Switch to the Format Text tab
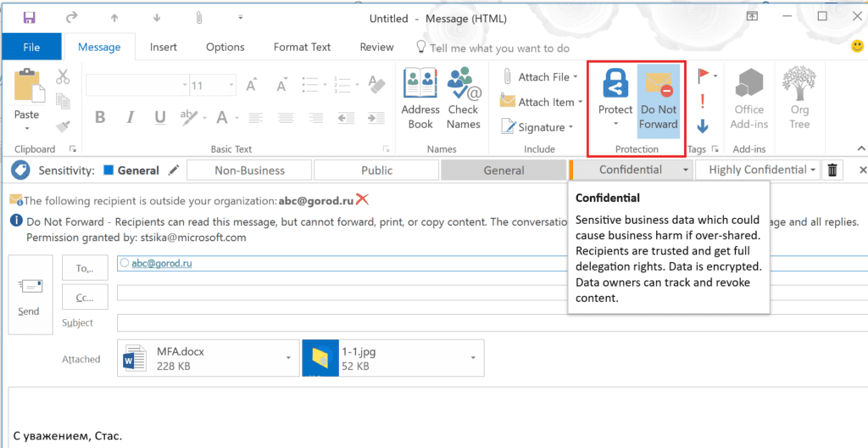 303,48
